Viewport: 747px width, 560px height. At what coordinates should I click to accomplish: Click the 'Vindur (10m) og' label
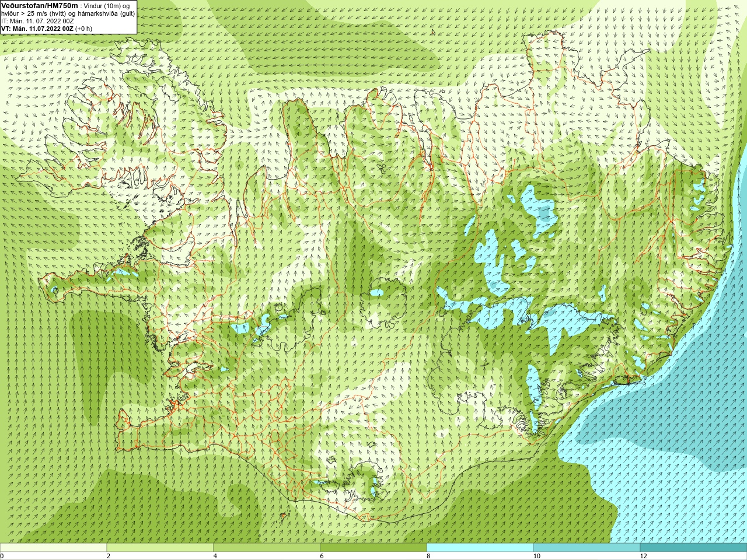[x=107, y=6]
